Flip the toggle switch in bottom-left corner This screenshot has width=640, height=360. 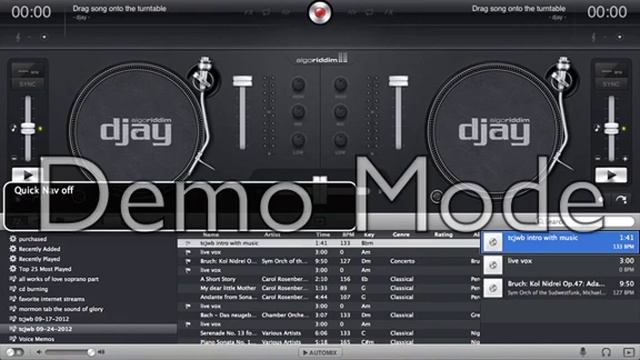click(x=15, y=352)
